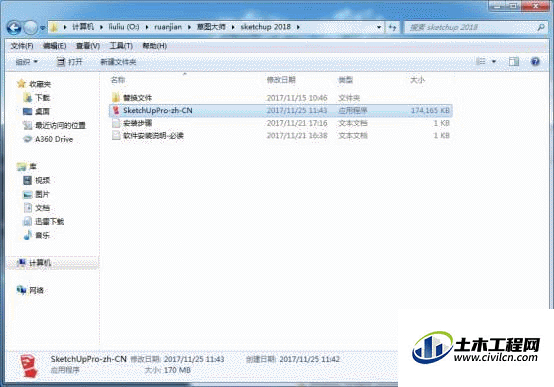Image resolution: width=554 pixels, height=387 pixels.
Task: Change view with the view icon button
Action: [x=481, y=62]
